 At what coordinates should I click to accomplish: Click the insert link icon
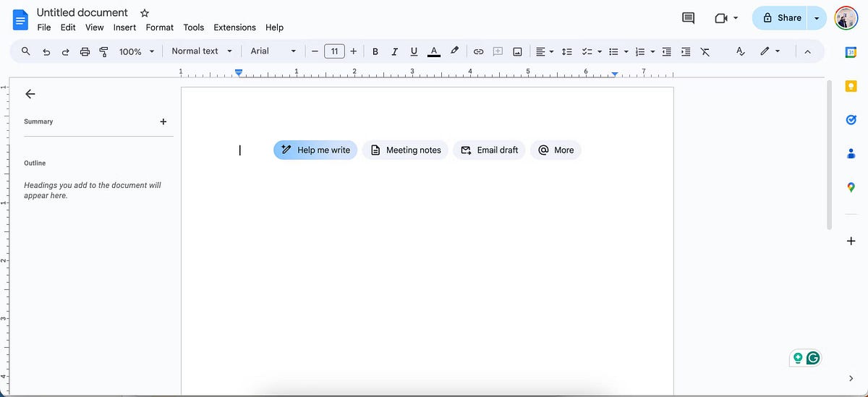click(478, 51)
